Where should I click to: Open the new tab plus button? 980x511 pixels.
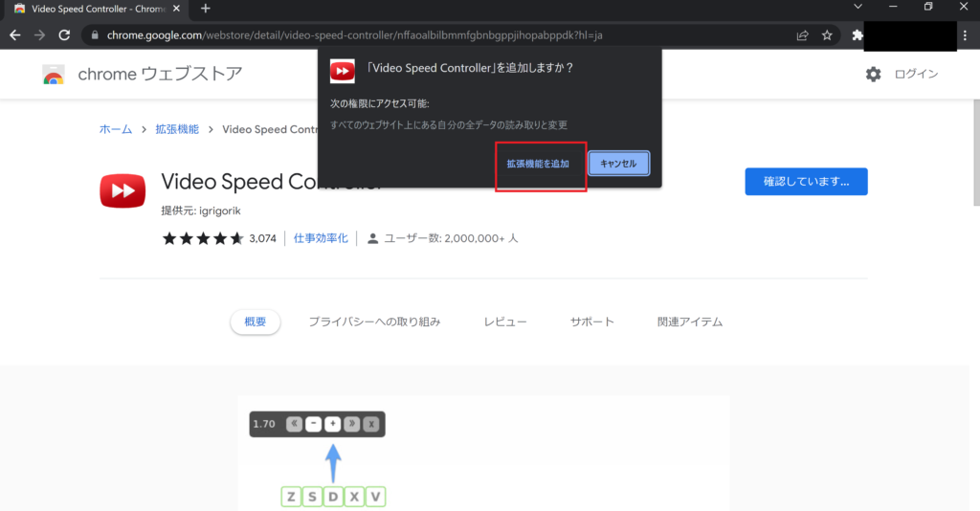tap(206, 9)
